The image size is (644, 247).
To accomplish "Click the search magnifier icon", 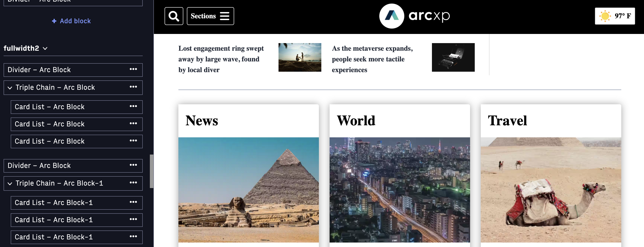I will (x=174, y=16).
